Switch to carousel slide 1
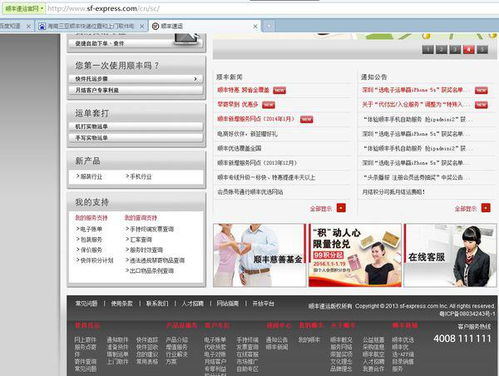Image resolution: width=499 pixels, height=376 pixels. pos(428,50)
